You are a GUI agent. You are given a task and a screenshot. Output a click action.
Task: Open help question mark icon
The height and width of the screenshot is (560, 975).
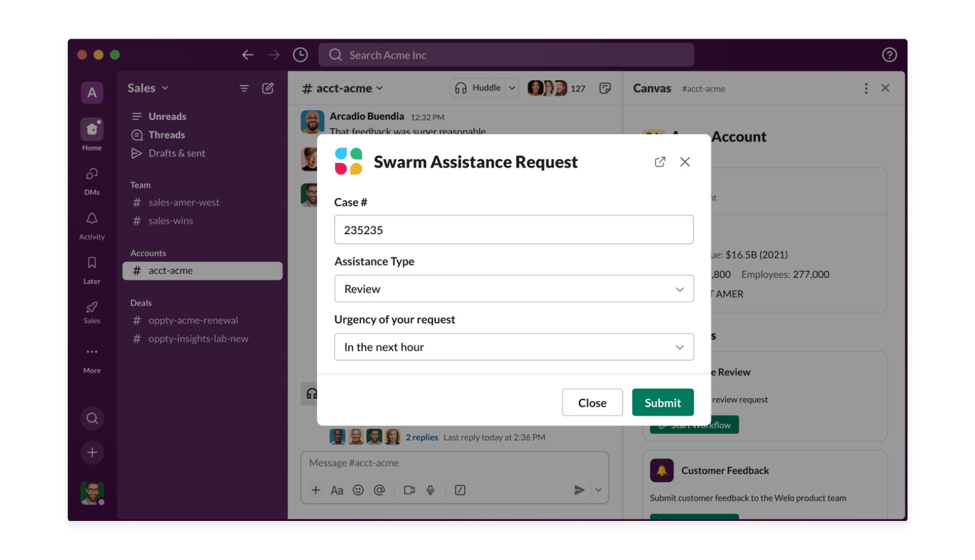pos(889,55)
